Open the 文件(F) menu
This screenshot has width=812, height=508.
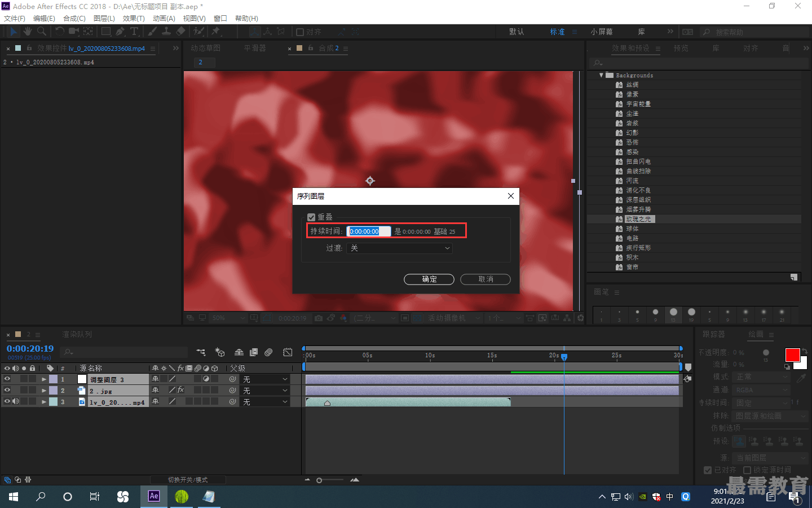coord(15,19)
